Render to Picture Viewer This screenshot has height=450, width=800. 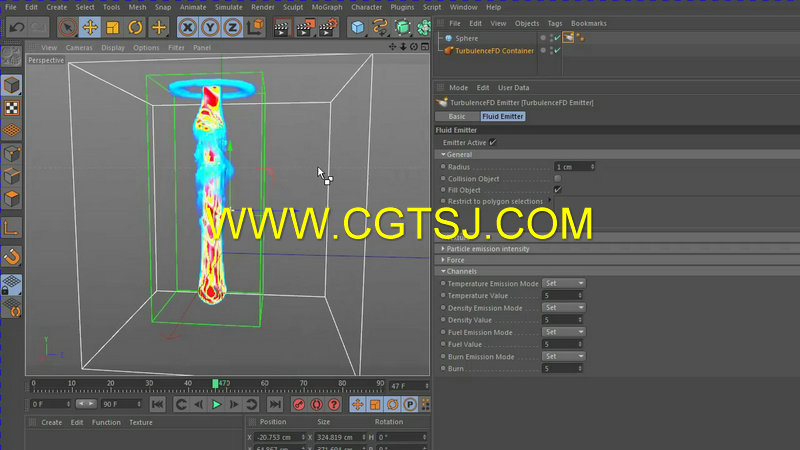305,28
